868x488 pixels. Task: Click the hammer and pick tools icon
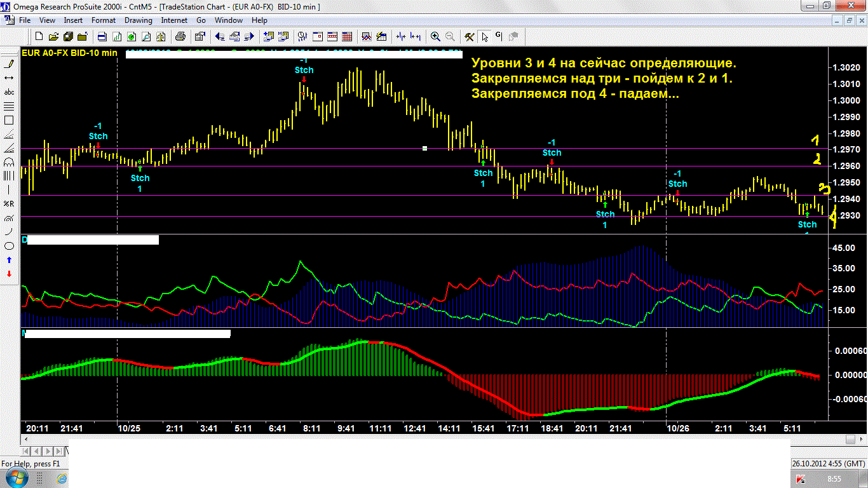click(470, 36)
